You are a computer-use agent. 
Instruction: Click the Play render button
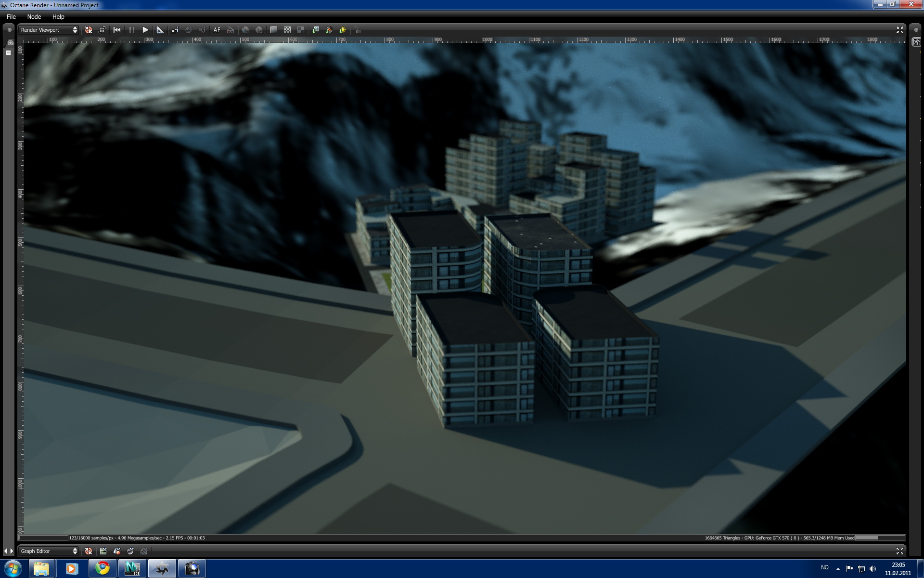point(145,30)
